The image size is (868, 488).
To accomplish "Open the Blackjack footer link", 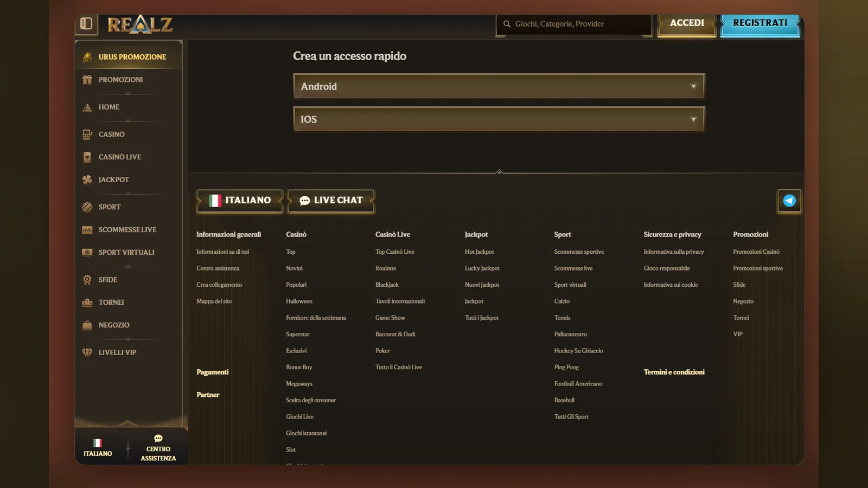I will [x=387, y=285].
